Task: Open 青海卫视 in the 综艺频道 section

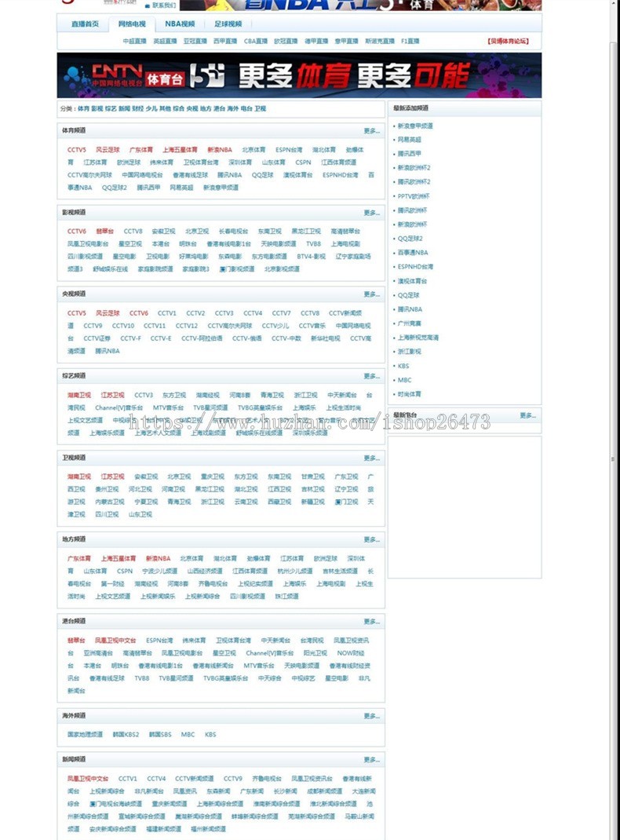Action: point(272,396)
